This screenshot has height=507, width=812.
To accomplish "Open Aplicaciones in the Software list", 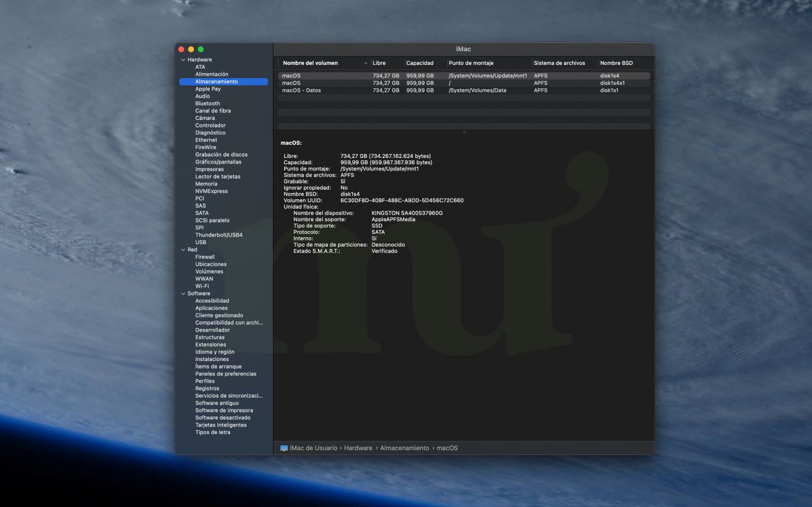I will click(x=211, y=308).
